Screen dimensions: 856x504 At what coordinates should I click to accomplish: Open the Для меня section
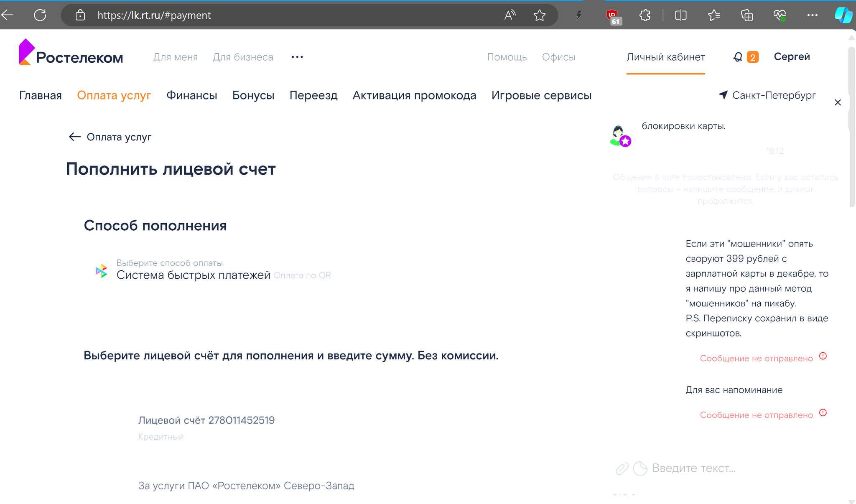[x=176, y=57]
